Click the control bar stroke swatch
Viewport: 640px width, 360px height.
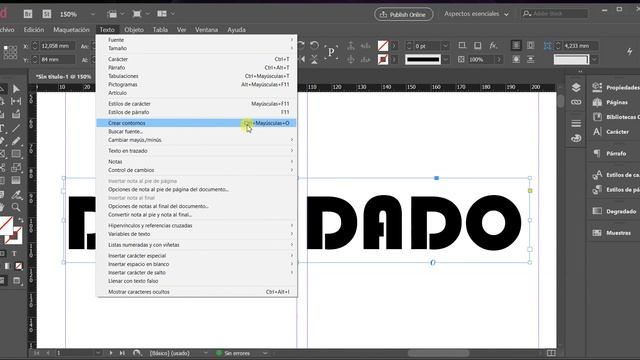click(382, 59)
